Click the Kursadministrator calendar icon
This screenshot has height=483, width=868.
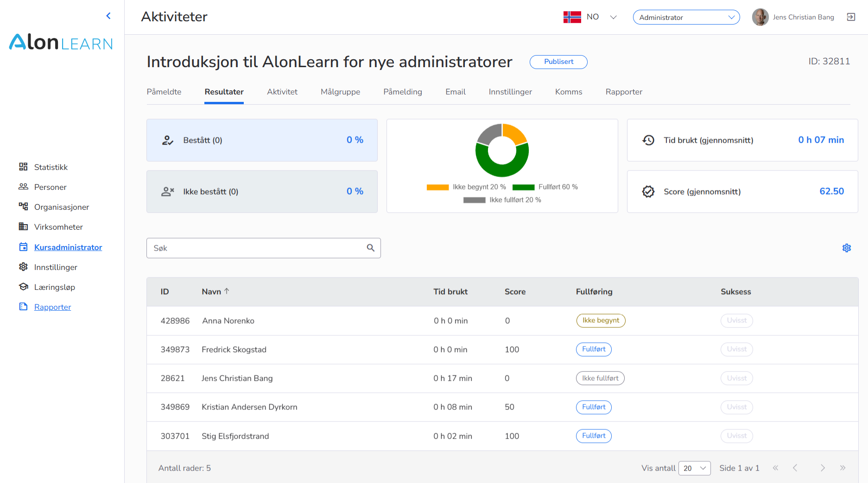point(23,247)
